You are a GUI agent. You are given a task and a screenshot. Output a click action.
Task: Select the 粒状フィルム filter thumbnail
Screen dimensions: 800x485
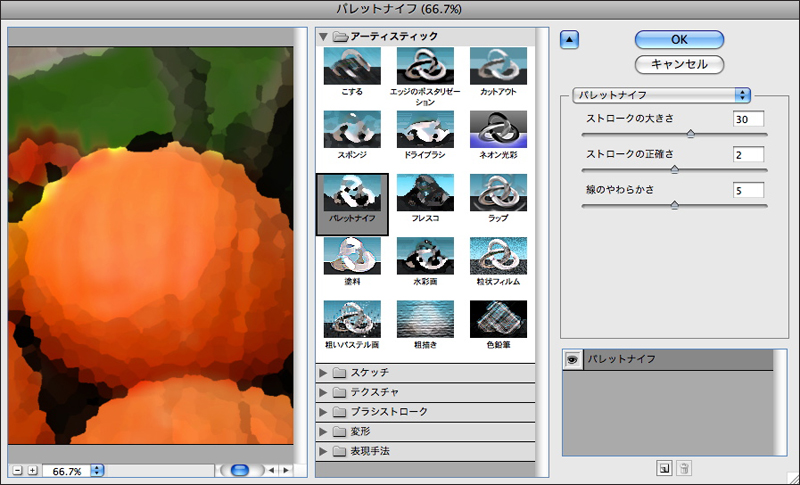click(498, 256)
